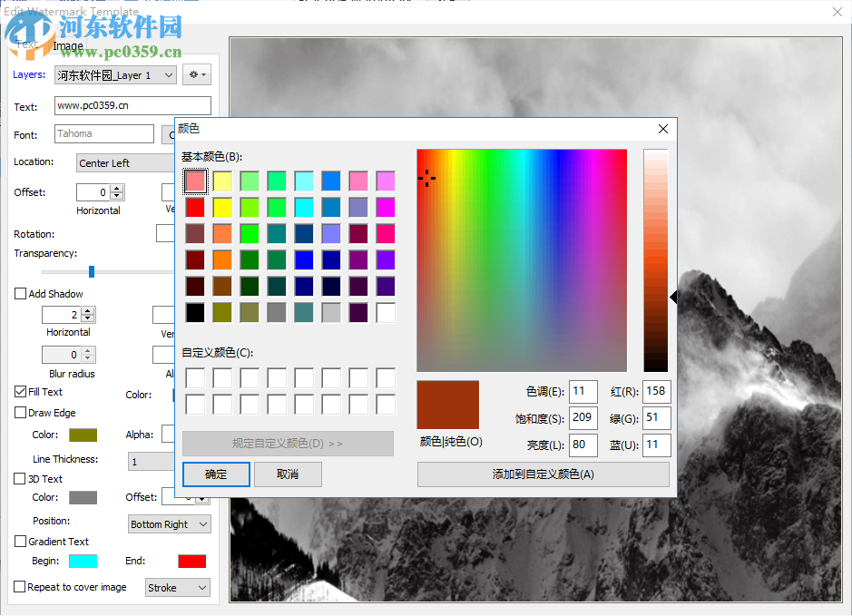Click the crosshair marker in the color field
The height and width of the screenshot is (616, 852).
click(x=426, y=178)
